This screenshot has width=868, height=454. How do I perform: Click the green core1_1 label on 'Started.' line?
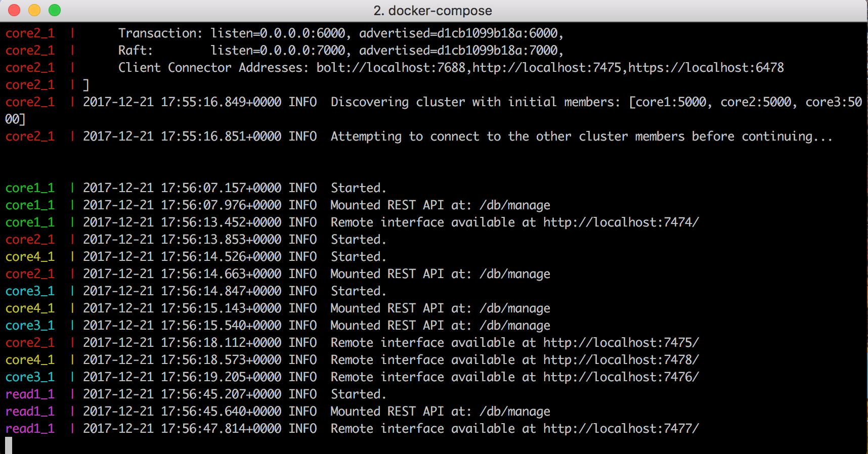coord(30,188)
